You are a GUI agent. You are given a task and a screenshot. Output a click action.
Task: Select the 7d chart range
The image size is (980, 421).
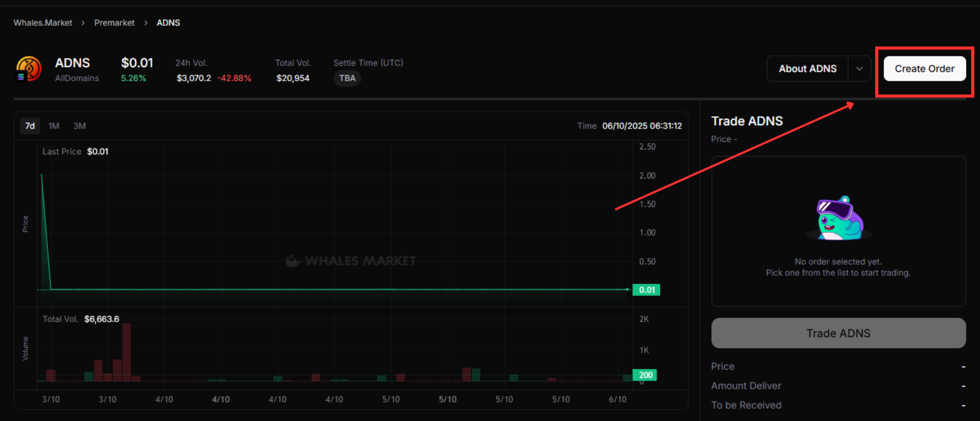pos(30,126)
